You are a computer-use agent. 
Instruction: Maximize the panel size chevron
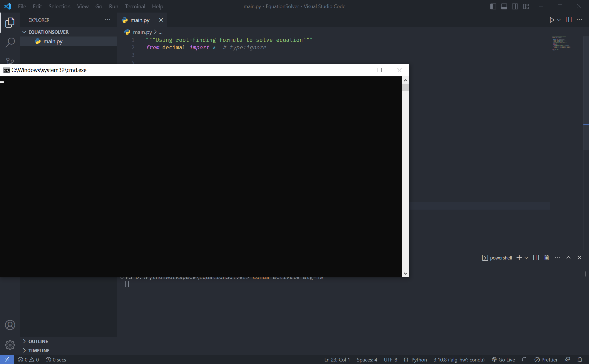[x=568, y=258]
